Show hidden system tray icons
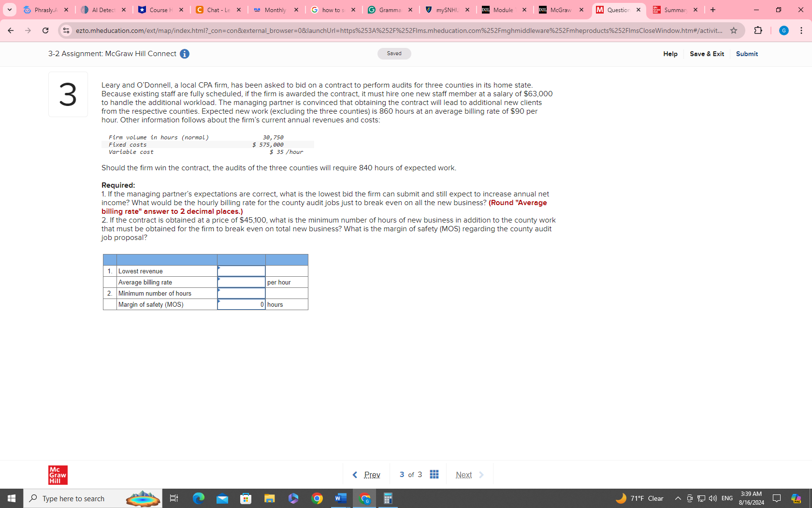Screen dimensions: 812x508 tap(678, 498)
